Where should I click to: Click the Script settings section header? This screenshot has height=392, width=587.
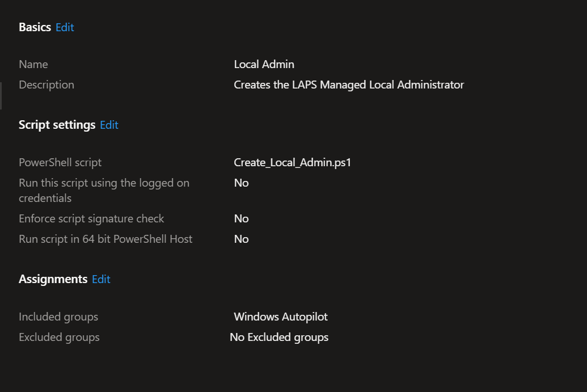(x=57, y=125)
